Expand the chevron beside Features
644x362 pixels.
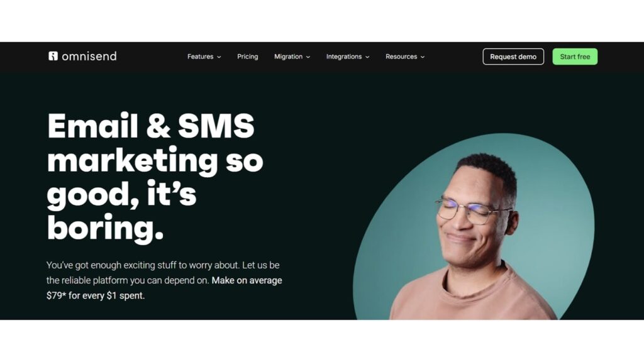(219, 57)
